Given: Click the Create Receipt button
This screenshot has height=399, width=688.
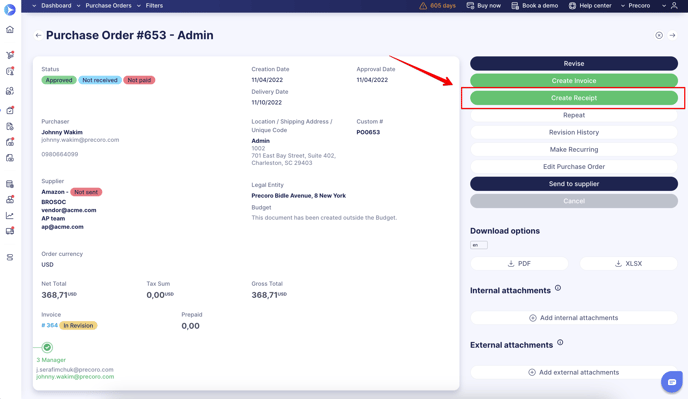Looking at the screenshot, I should 574,98.
